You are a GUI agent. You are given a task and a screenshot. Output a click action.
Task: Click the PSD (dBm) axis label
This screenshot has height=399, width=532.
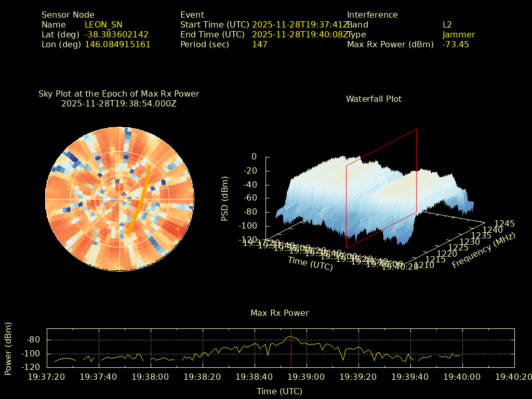coord(225,198)
